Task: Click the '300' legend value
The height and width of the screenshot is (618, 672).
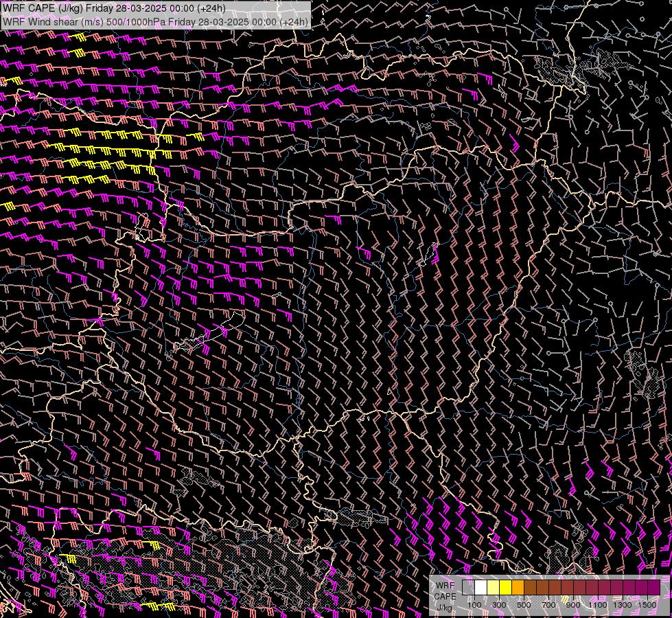Action: [499, 605]
